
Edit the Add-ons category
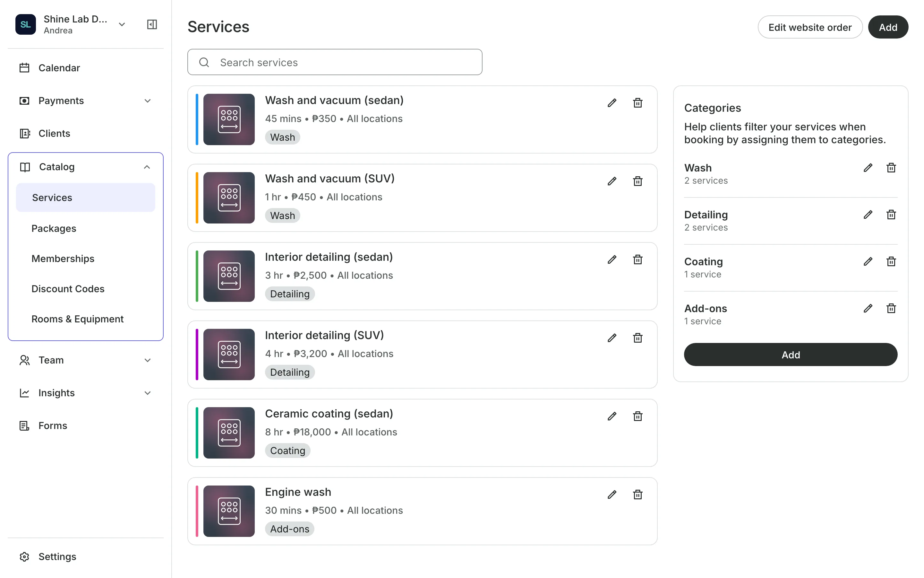click(868, 309)
